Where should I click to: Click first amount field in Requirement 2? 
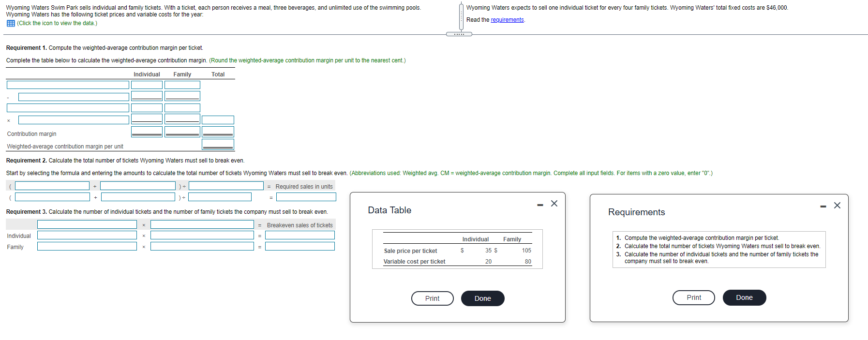[x=52, y=197]
